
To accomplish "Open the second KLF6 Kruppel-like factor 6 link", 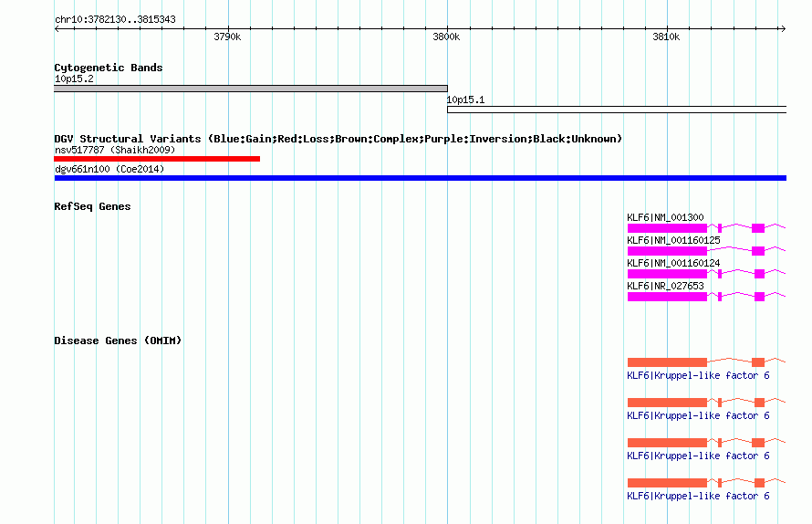I will tap(698, 415).
